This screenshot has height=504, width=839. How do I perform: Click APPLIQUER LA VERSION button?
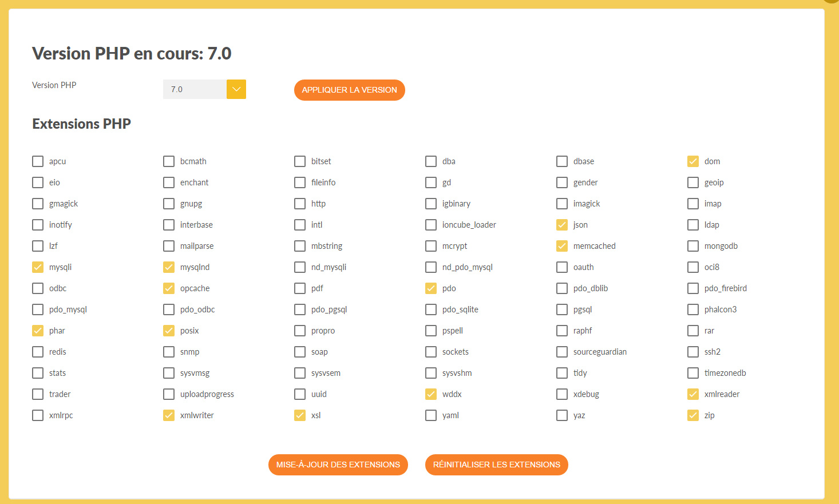coord(349,90)
